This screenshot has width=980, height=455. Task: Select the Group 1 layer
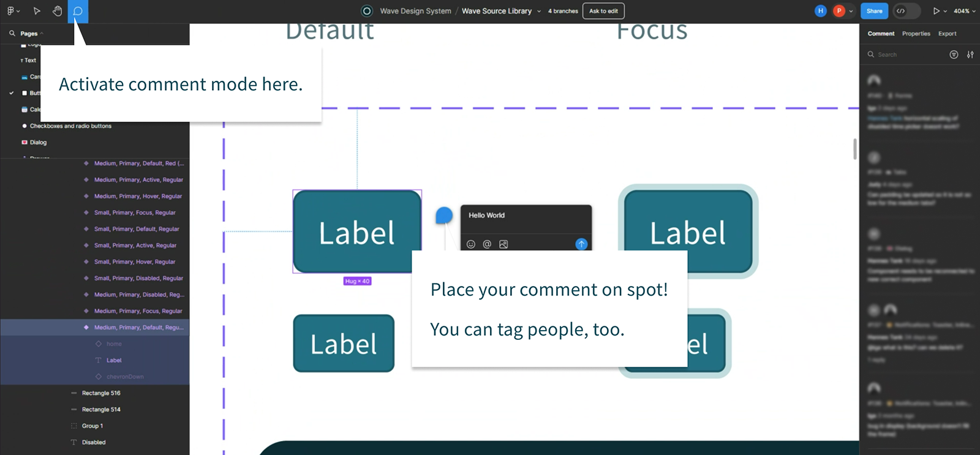pyautogui.click(x=92, y=426)
